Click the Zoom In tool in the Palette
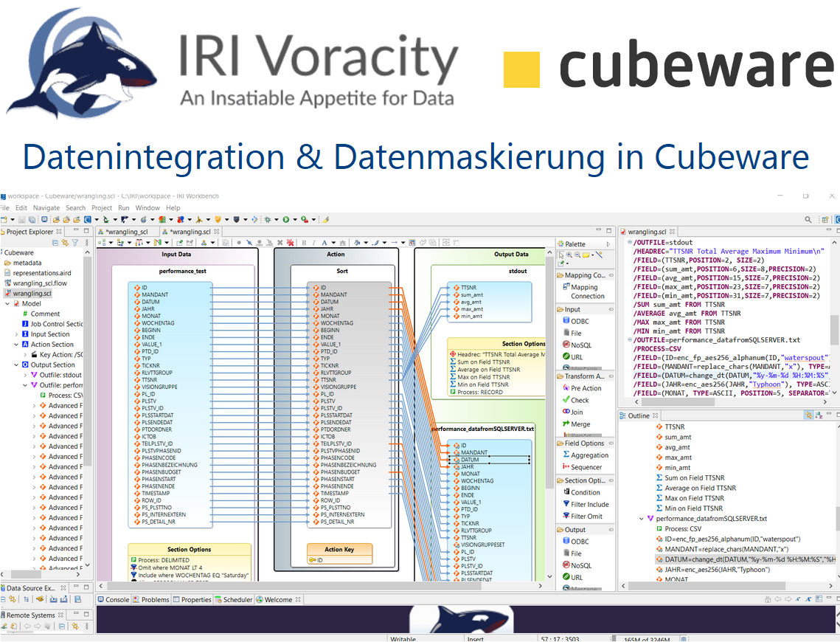 coord(569,255)
